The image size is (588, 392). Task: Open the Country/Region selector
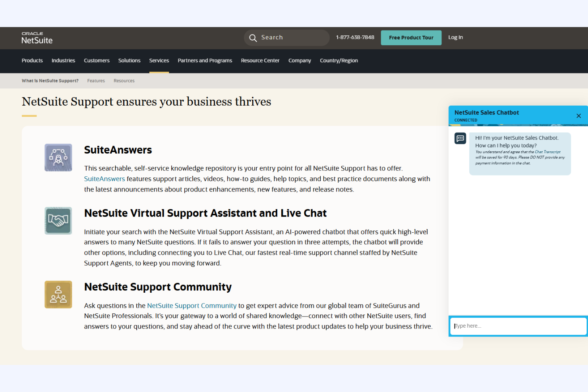pos(339,60)
